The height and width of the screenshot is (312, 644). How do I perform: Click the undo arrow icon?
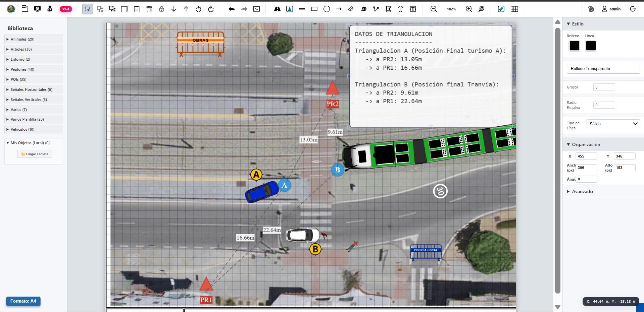tap(232, 9)
